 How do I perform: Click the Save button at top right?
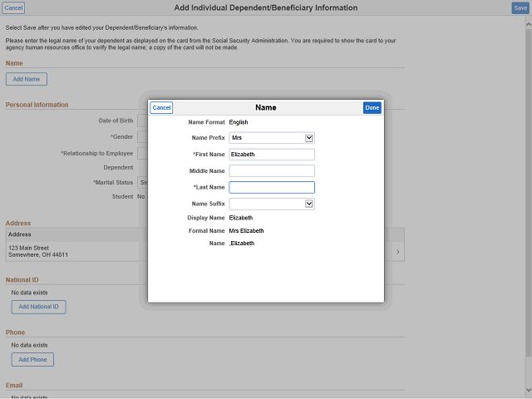pos(520,7)
